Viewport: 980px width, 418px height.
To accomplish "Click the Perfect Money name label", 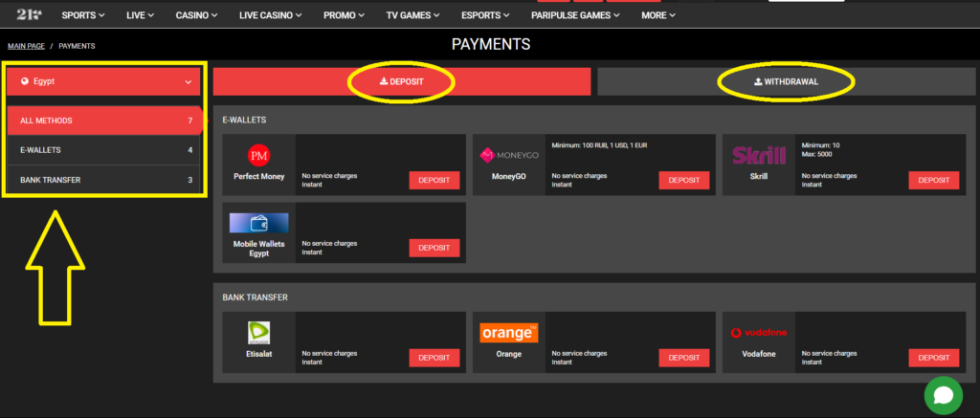I will coord(258,176).
